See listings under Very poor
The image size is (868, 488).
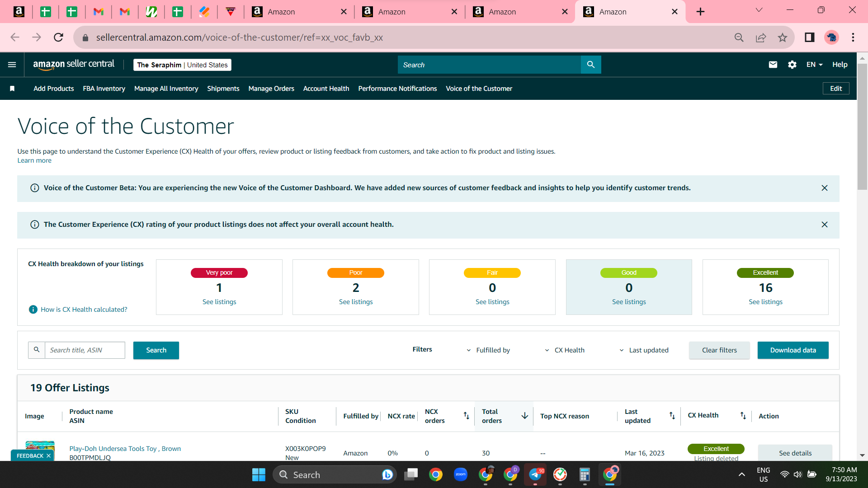(219, 302)
